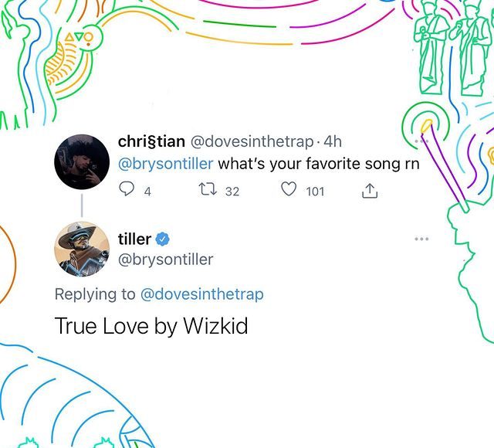Follow the @dovesinthetrap link in Replying to
This screenshot has width=494, height=448.
(202, 294)
